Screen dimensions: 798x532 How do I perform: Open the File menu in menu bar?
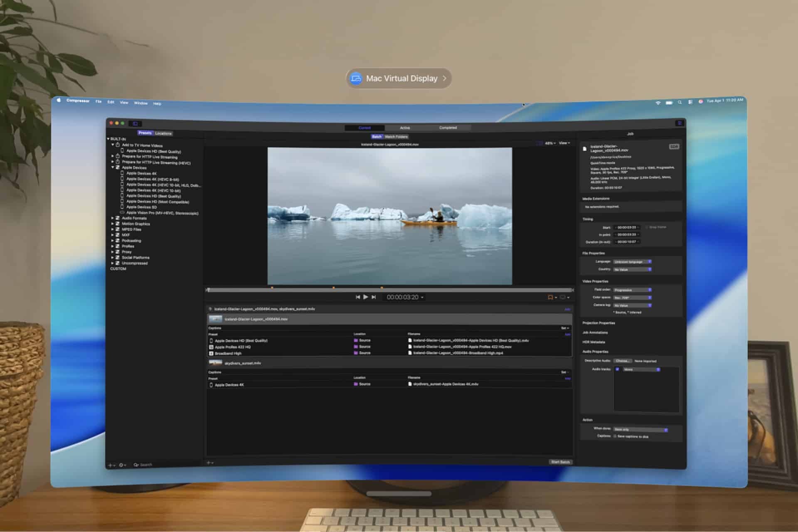[99, 101]
